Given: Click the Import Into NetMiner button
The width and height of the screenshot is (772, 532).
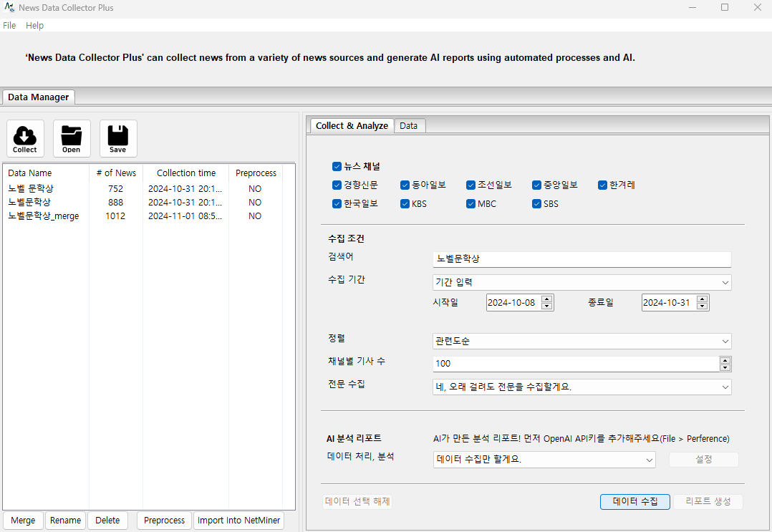Looking at the screenshot, I should [238, 521].
